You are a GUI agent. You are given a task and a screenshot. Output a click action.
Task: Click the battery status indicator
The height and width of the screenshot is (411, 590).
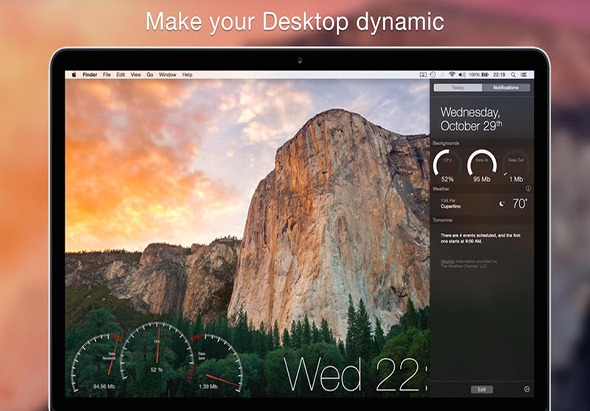pos(479,75)
